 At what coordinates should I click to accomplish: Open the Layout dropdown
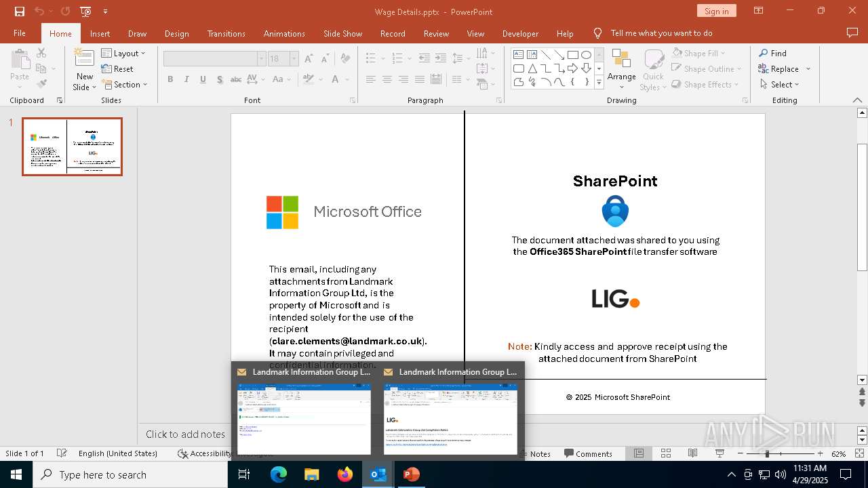tap(123, 54)
